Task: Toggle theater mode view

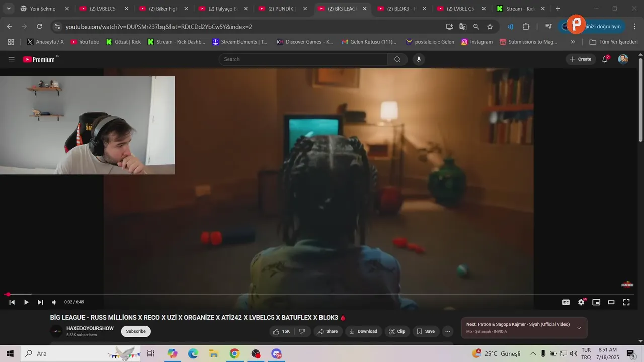Action: 611,302
